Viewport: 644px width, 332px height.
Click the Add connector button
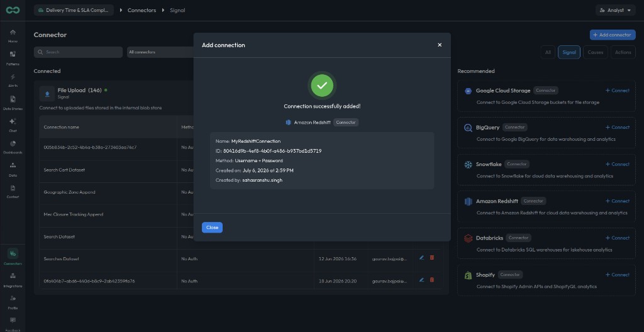613,35
